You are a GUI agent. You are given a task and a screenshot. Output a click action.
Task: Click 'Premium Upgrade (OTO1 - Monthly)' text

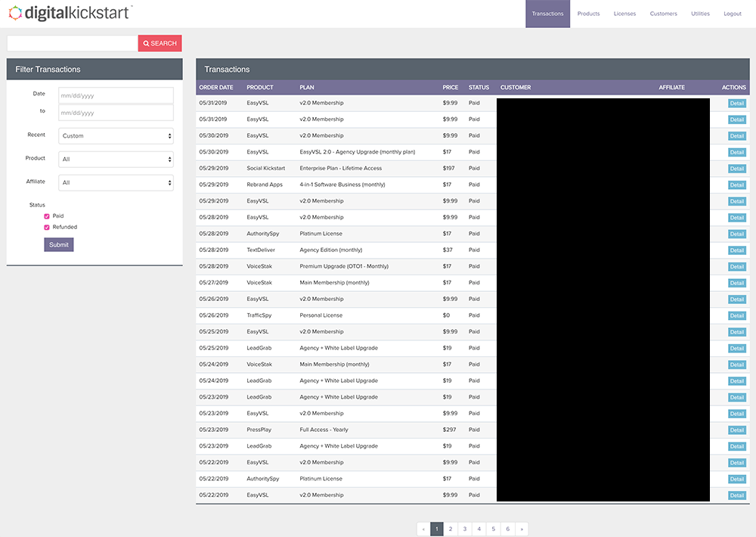coord(344,266)
